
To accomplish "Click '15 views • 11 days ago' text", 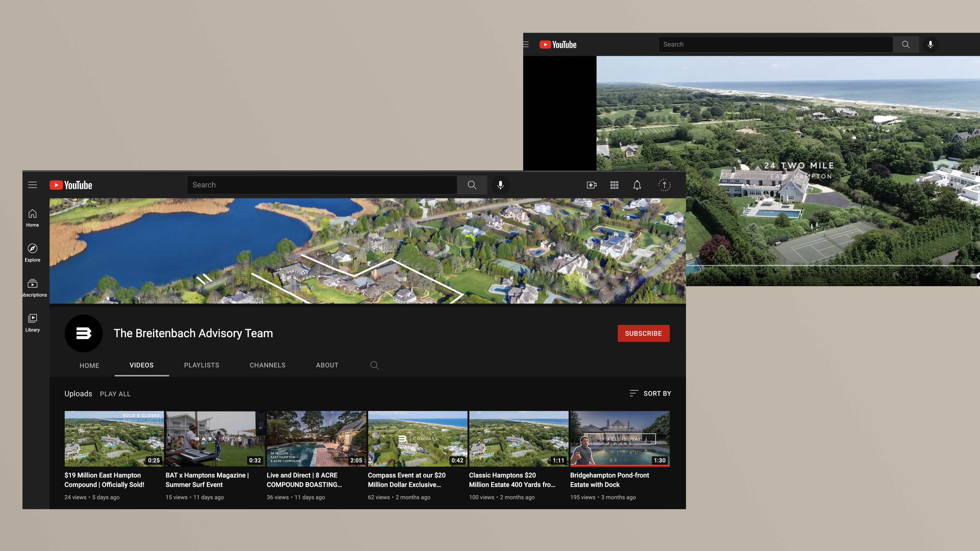I will click(x=194, y=497).
